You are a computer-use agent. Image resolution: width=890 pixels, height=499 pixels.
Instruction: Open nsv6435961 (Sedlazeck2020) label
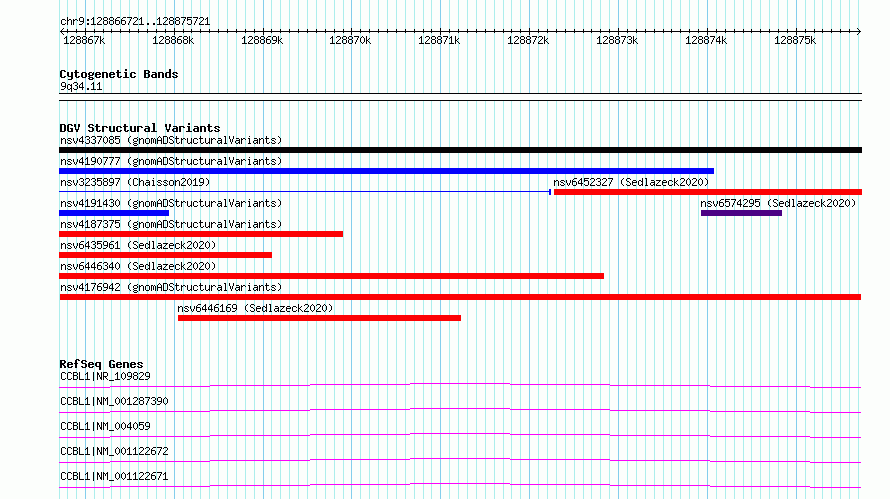[x=138, y=245]
